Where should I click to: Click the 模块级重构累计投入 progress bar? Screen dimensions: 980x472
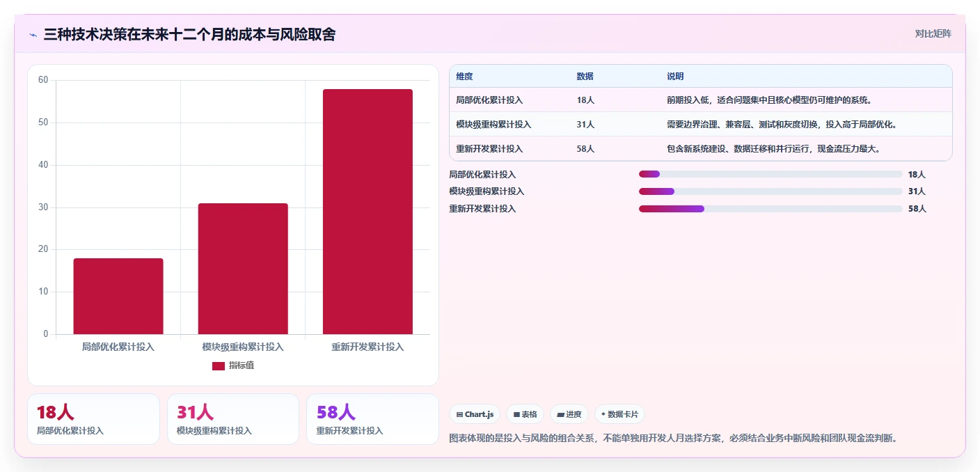tap(770, 191)
